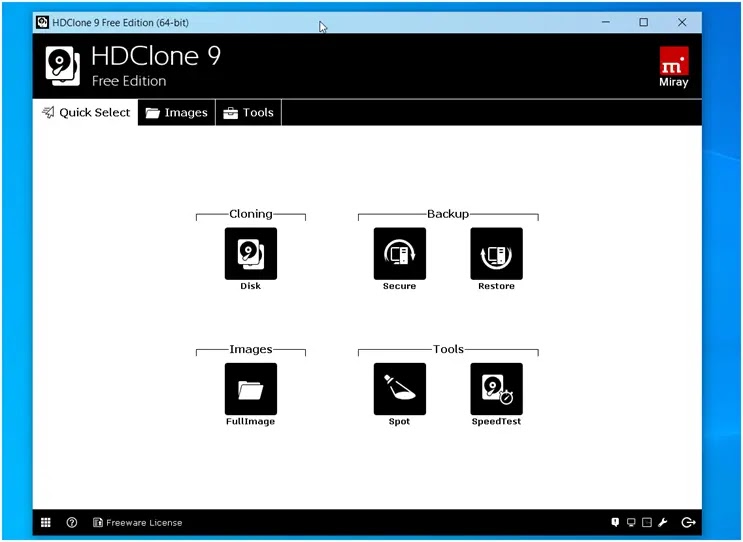Maximize the HDClone window
Screen dimensions: 743x542
click(x=643, y=22)
